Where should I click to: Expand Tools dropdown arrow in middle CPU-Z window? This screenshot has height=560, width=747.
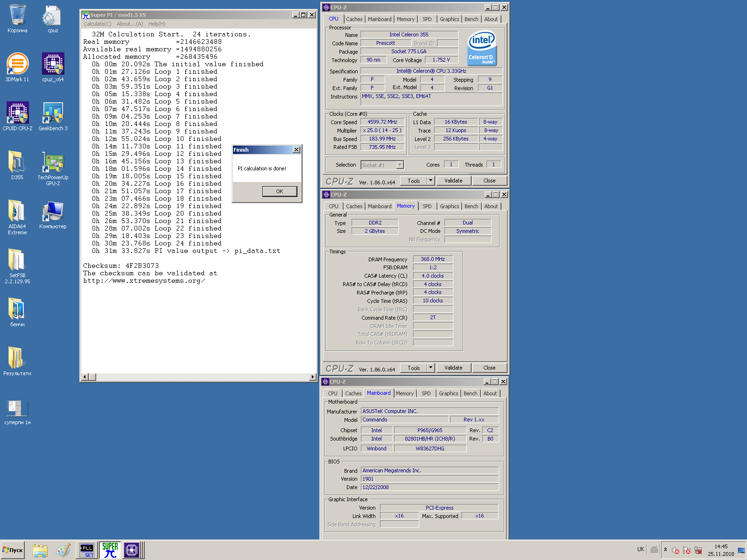(431, 368)
